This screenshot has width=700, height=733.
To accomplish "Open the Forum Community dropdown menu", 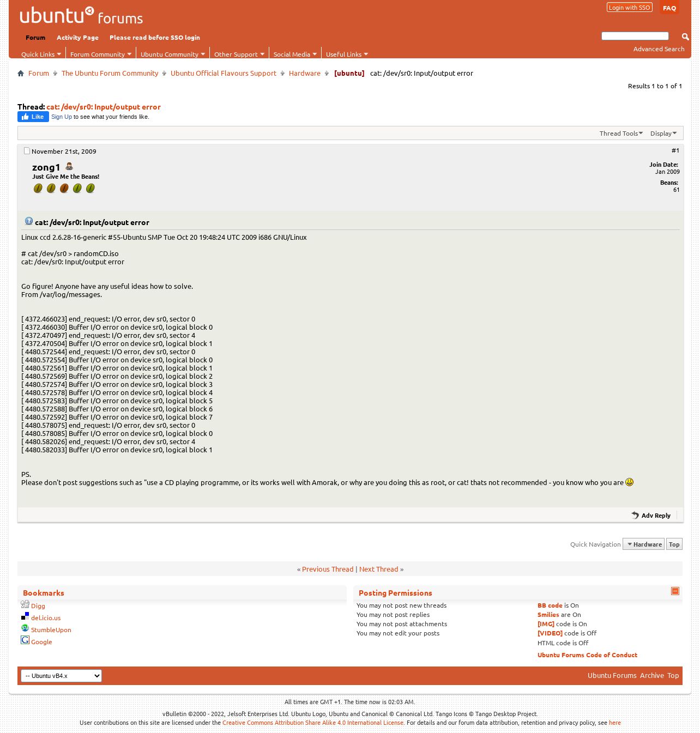I will tap(100, 54).
